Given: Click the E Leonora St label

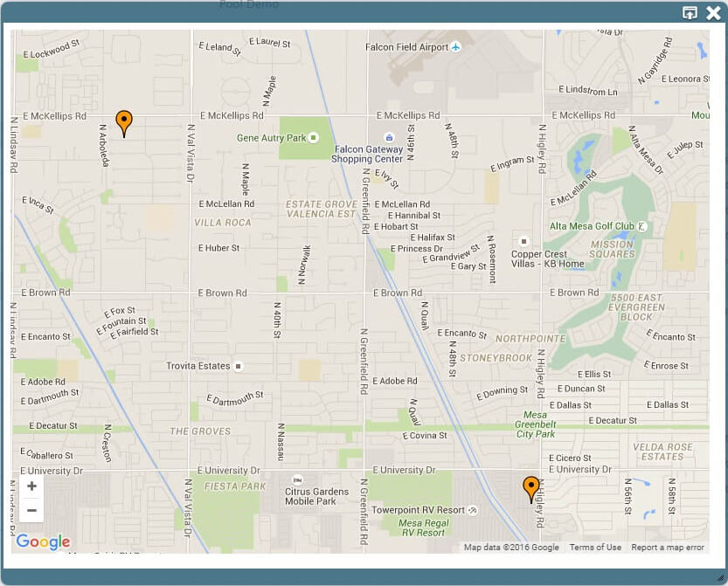Looking at the screenshot, I should coord(685,79).
